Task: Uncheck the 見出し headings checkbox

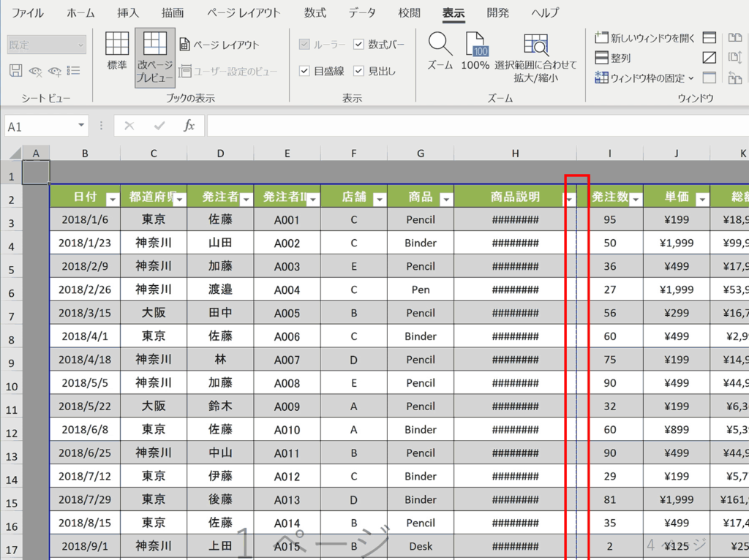Action: pyautogui.click(x=358, y=72)
